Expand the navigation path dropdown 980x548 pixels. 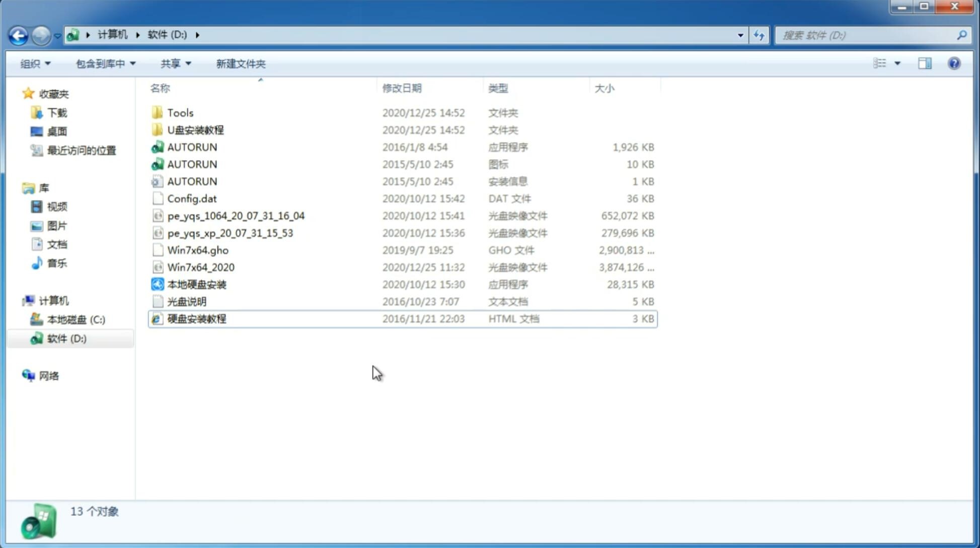pos(740,35)
